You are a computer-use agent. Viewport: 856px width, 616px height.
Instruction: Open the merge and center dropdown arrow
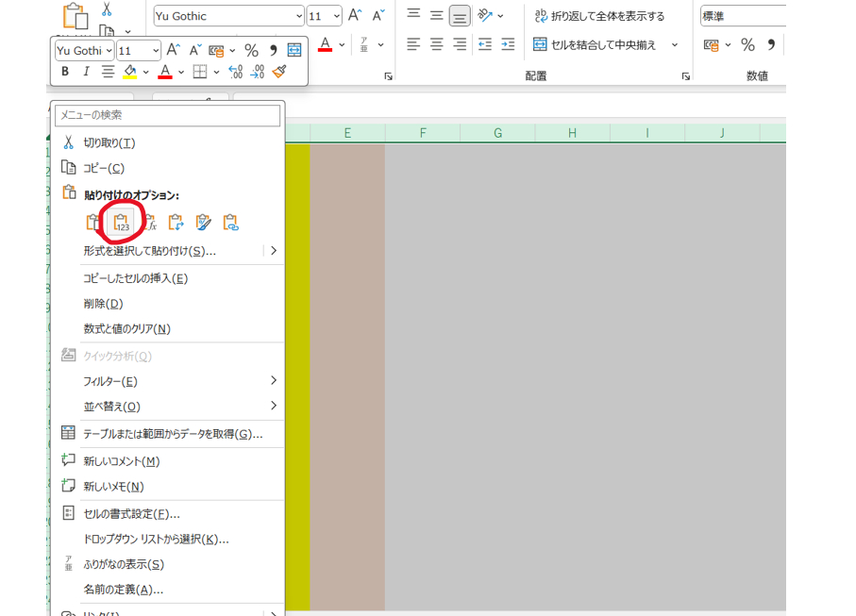[674, 43]
